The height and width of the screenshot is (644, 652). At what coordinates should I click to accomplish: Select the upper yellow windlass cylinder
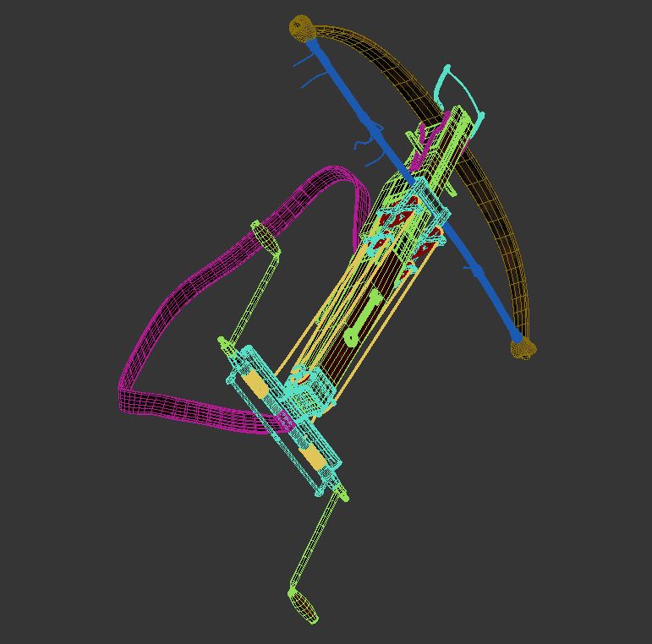(255, 384)
